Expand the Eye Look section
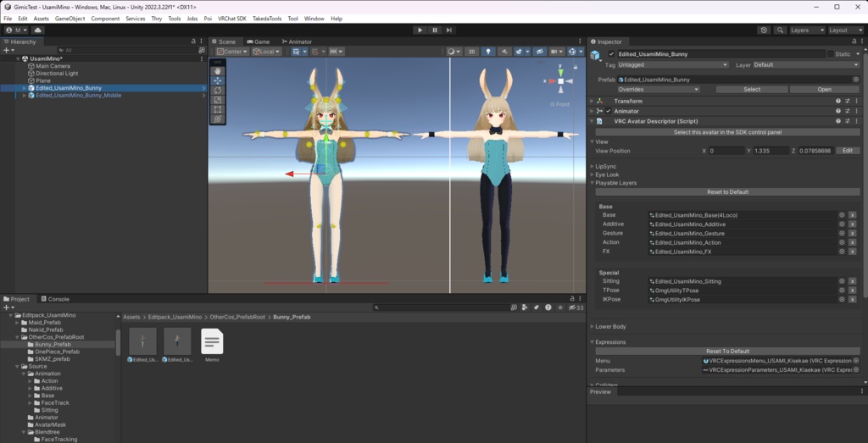 tap(592, 174)
